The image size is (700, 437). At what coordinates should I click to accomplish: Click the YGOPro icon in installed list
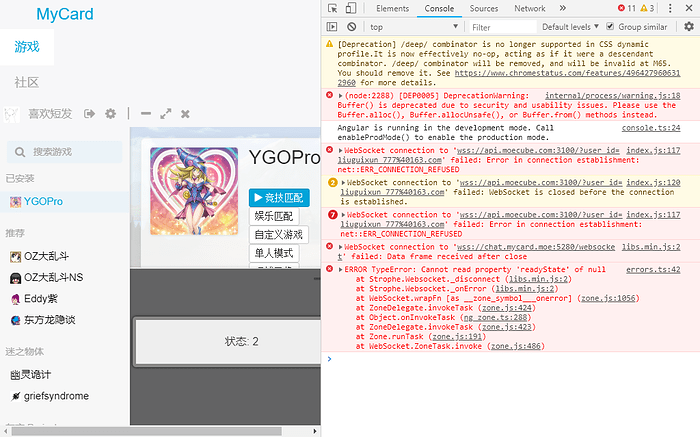point(16,202)
